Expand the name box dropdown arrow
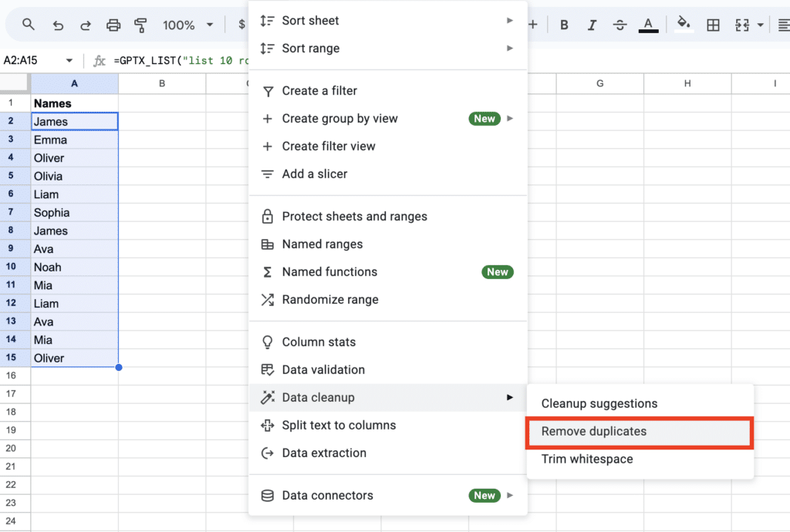Viewport: 790px width, 532px height. 69,61
